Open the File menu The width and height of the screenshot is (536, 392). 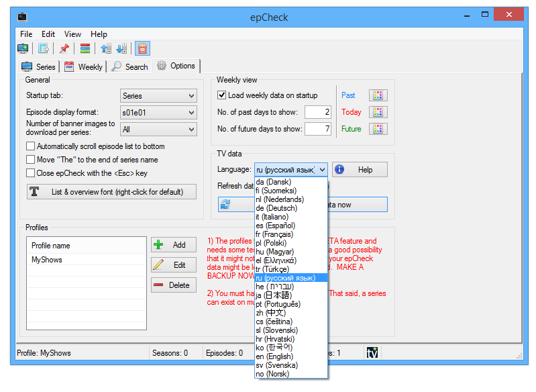(26, 34)
